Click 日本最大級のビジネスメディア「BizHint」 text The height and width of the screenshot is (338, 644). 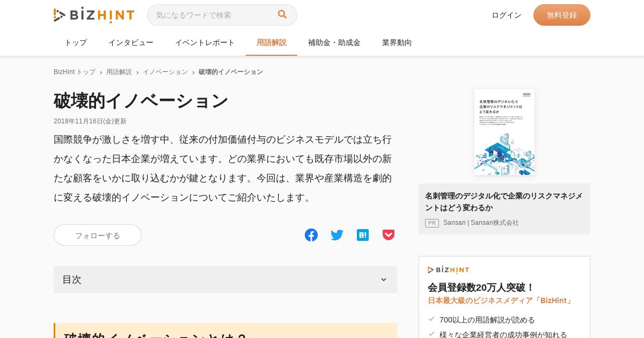[x=501, y=300]
